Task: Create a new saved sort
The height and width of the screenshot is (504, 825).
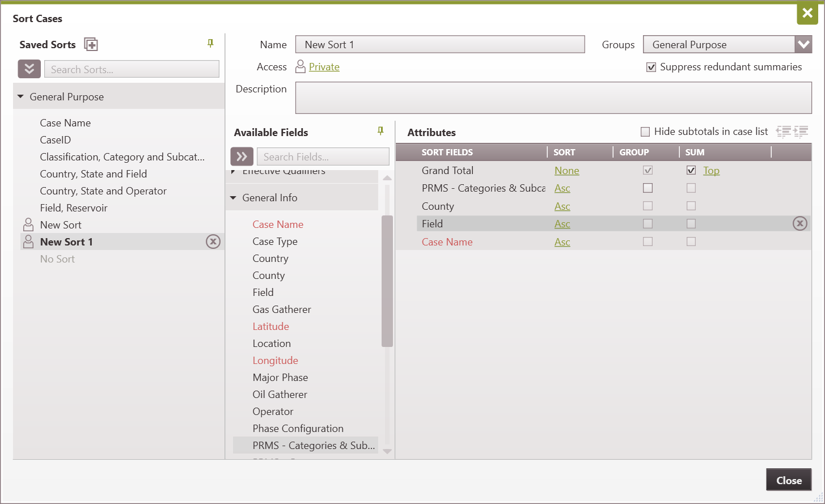Action: 91,44
